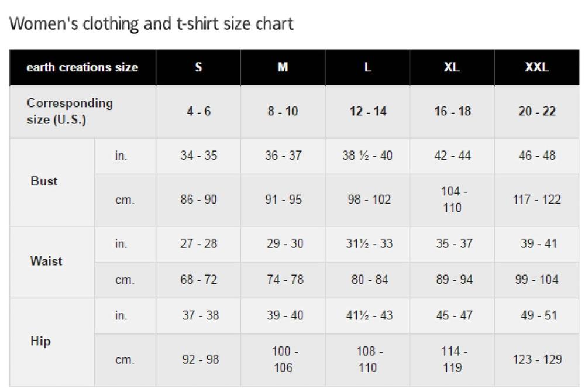The image size is (585, 392).
Task: Select the S size column header
Action: (x=198, y=67)
